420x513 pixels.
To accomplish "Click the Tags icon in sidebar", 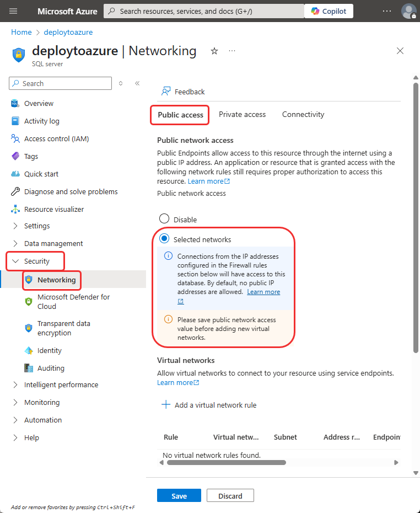I will click(15, 157).
